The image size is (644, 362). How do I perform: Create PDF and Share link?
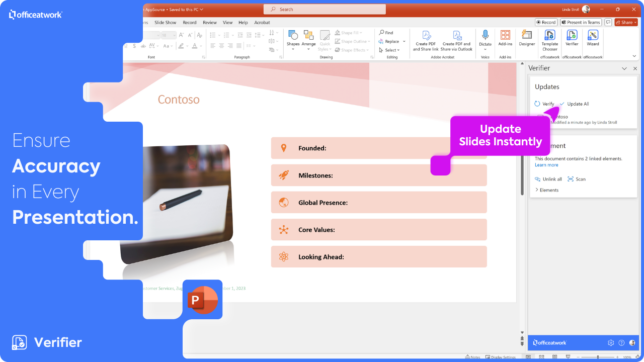pyautogui.click(x=426, y=40)
